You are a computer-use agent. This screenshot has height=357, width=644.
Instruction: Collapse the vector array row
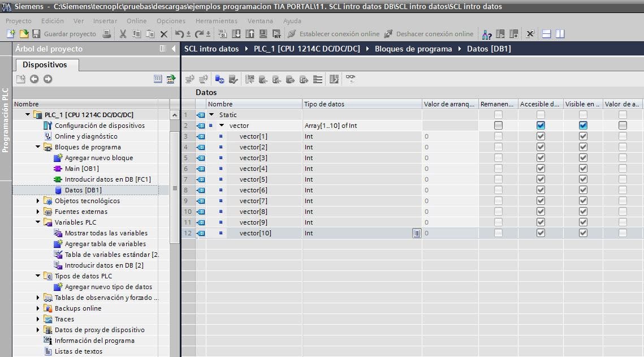[x=222, y=125]
